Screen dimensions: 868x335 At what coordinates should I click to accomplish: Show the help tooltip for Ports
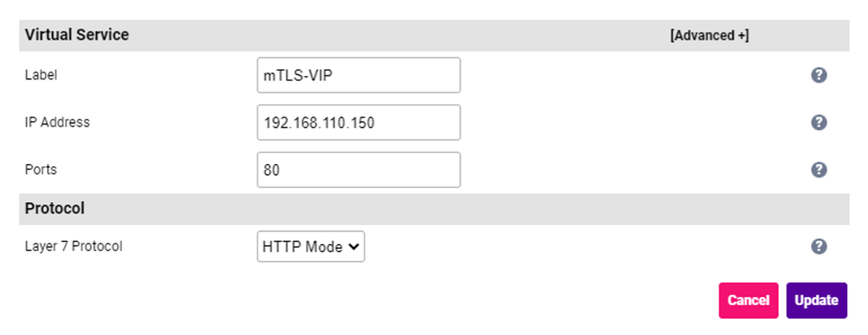tap(818, 170)
